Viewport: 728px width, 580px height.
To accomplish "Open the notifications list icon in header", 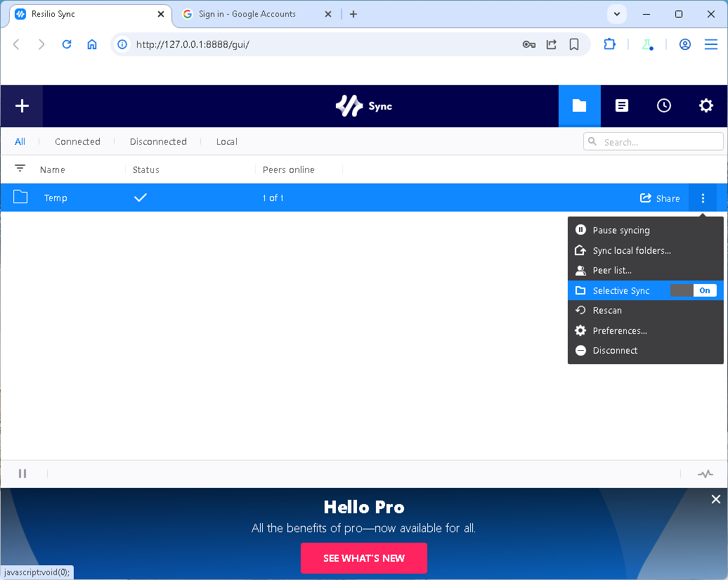I will 621,106.
